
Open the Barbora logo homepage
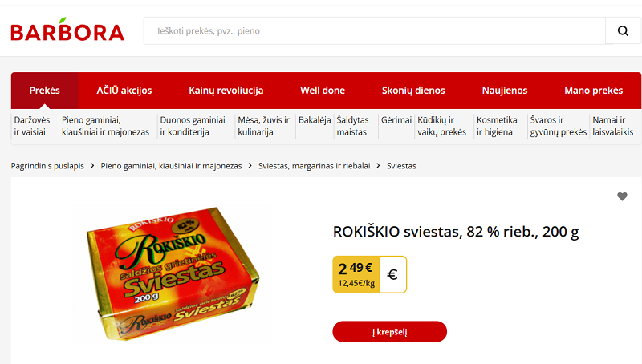click(67, 30)
